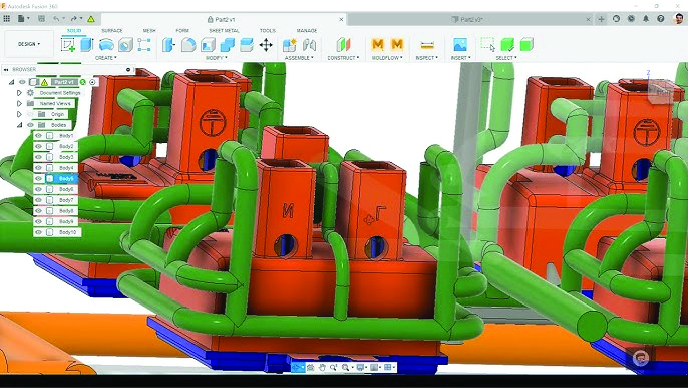Switch to the MESH tab
This screenshot has height=388, width=689.
tap(149, 30)
